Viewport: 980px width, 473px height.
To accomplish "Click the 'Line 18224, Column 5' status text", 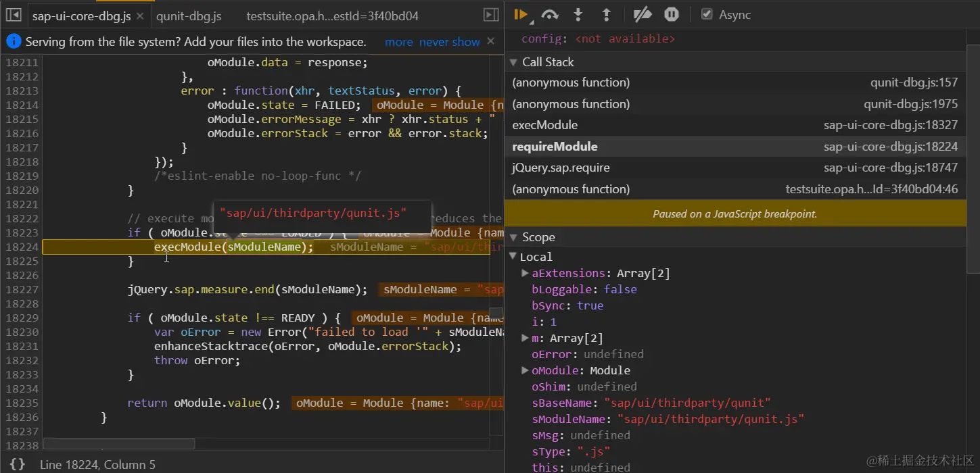I will [97, 464].
